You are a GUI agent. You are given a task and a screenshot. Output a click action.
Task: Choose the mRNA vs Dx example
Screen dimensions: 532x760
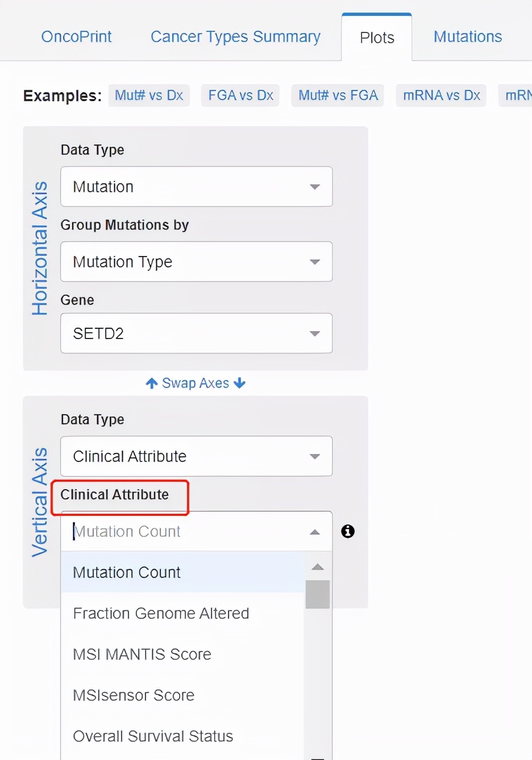[x=442, y=96]
